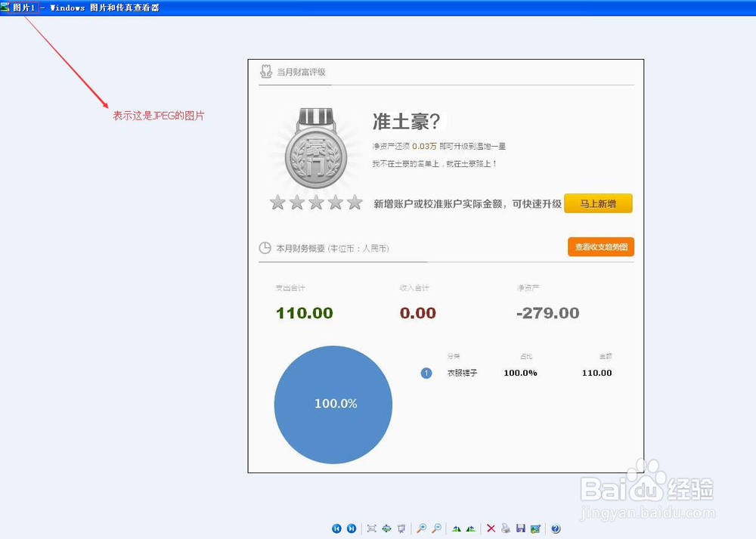Save a copy of the picture

point(520,528)
